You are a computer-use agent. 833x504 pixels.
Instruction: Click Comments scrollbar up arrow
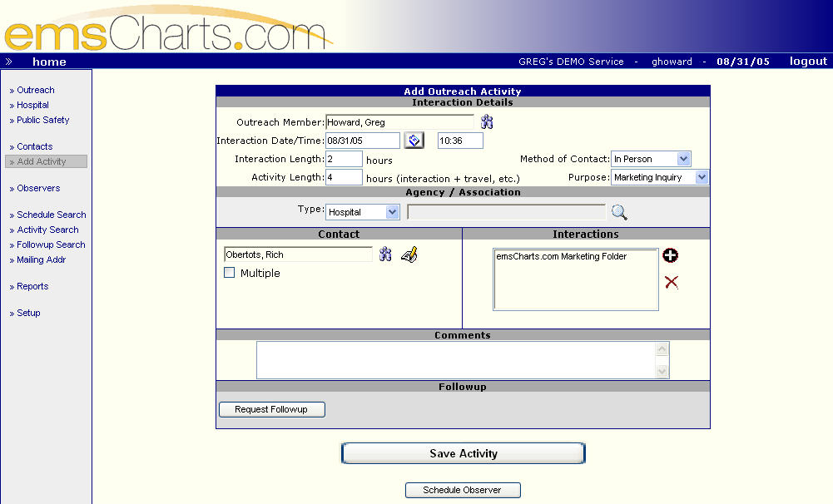[x=662, y=349]
